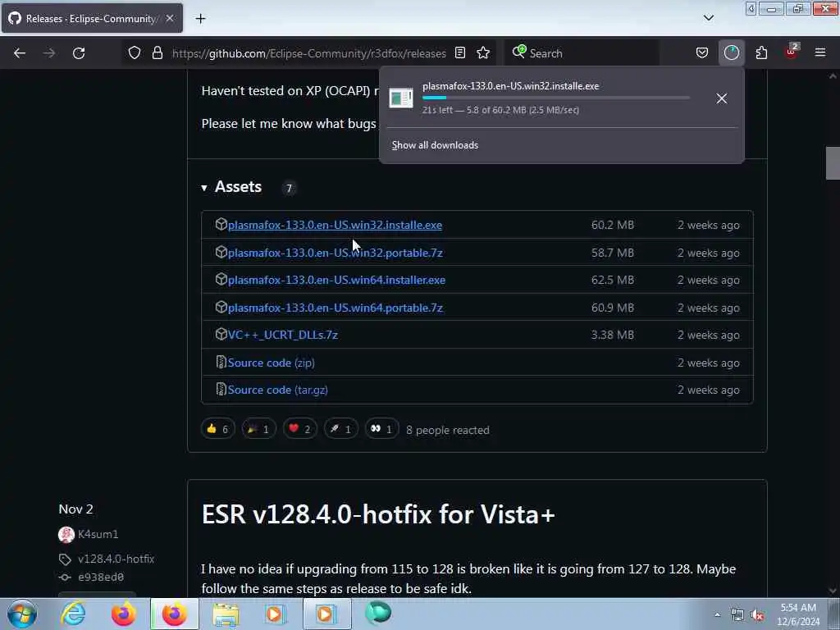
Task: Download Source code zip
Action: (x=271, y=363)
